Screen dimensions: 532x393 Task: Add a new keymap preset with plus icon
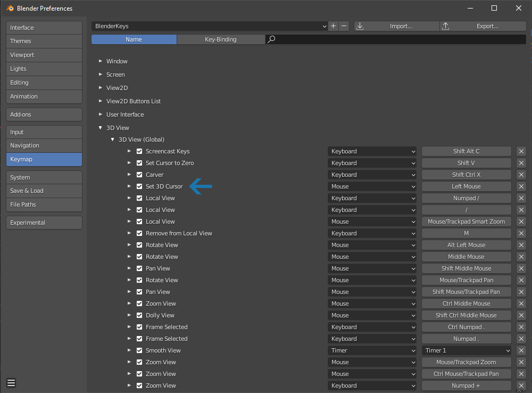click(x=333, y=26)
